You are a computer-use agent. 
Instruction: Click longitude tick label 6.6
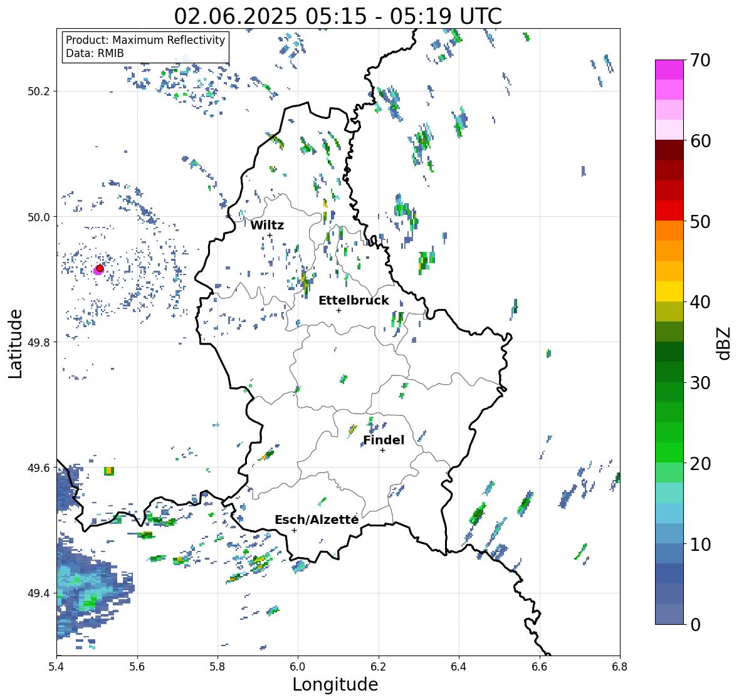point(540,667)
